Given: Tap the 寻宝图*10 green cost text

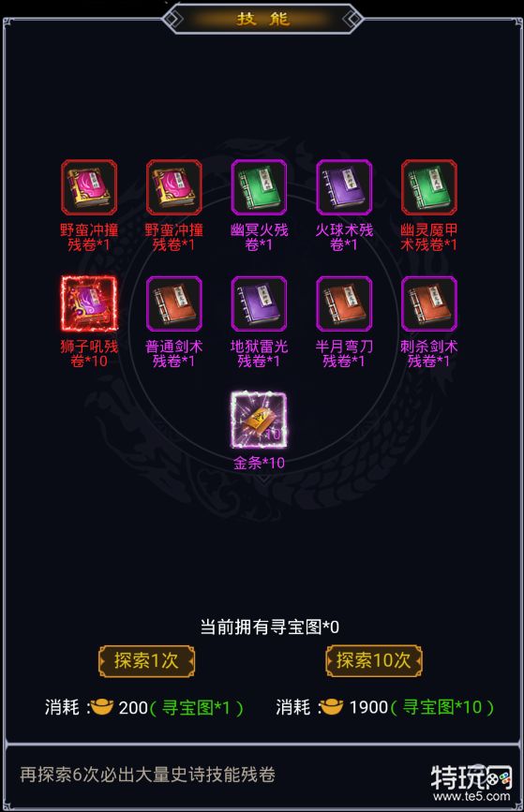Looking at the screenshot, I should (x=442, y=707).
